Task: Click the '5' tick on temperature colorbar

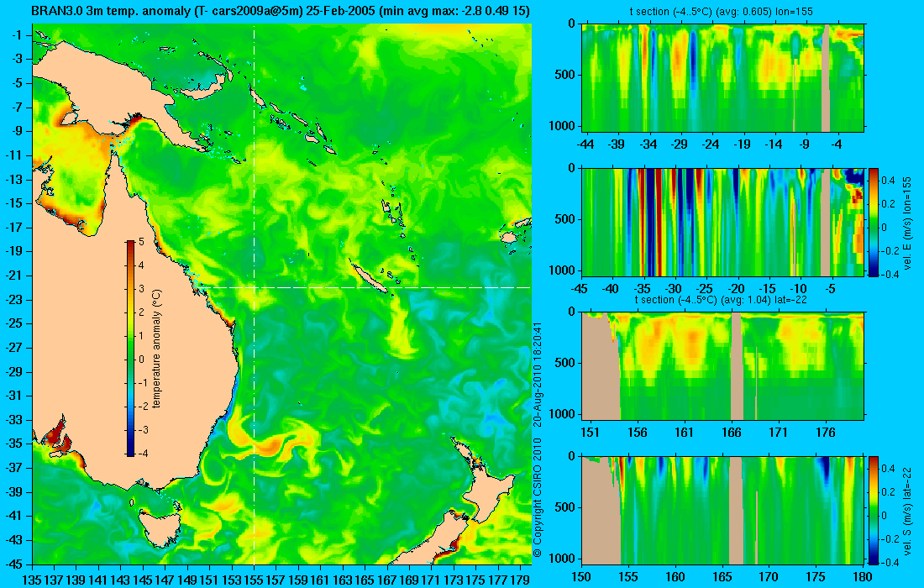Action: point(141,242)
